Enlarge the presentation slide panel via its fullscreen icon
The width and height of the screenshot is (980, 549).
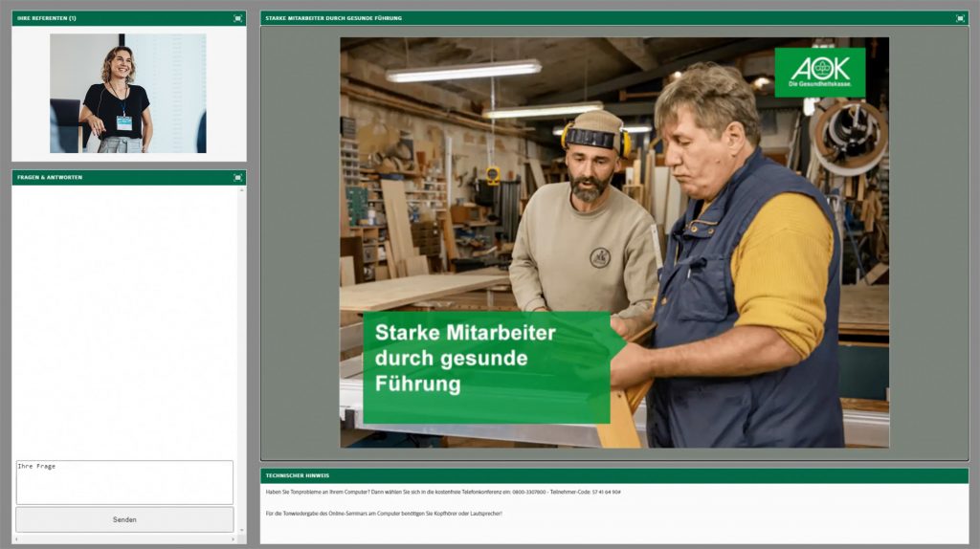pos(960,18)
